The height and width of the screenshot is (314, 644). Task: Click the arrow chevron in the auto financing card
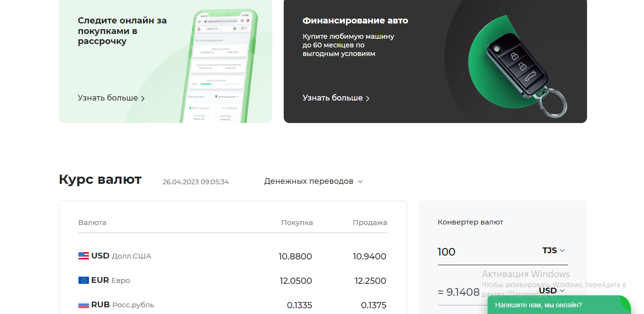[x=367, y=99]
